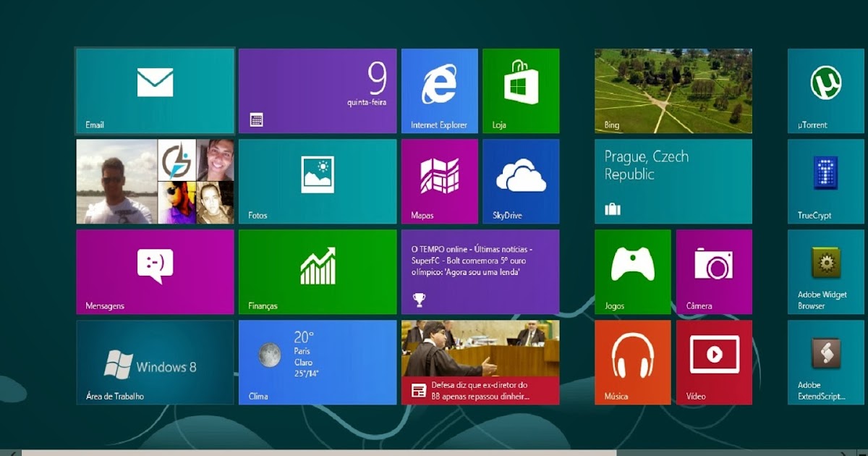This screenshot has width=868, height=456.
Task: Open the calendar tile showing quinta-feira 9
Action: click(318, 91)
